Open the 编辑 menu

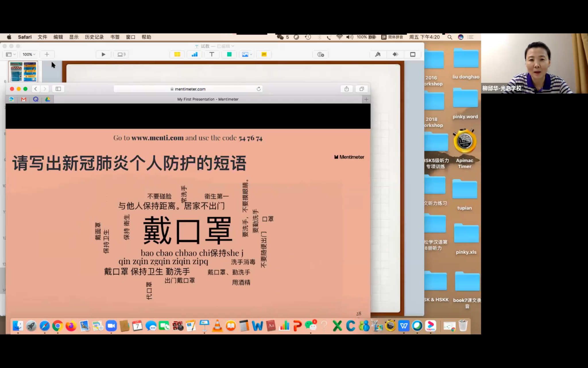tap(58, 37)
